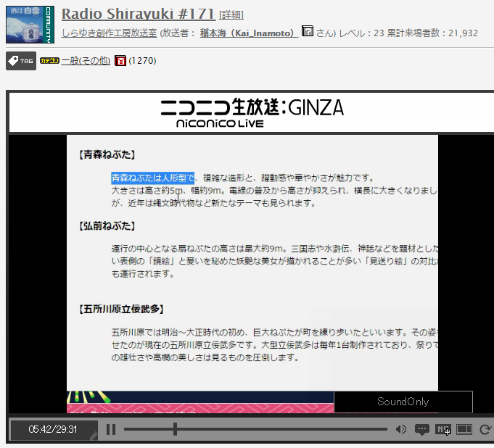Image resolution: width=494 pixels, height=448 pixels.
Task: Click the ニコニコ生放送:GINZA logo banner
Action: [252, 112]
